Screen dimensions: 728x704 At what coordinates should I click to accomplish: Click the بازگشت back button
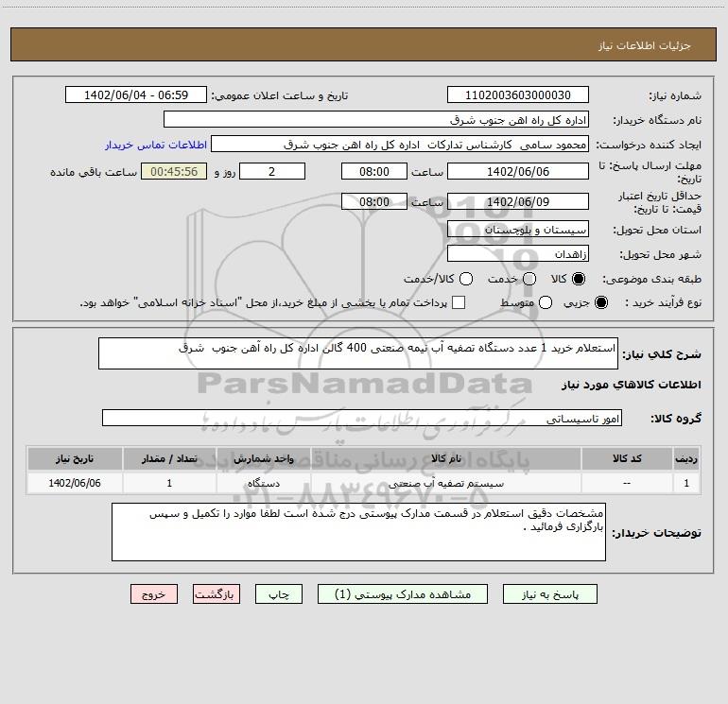[217, 594]
